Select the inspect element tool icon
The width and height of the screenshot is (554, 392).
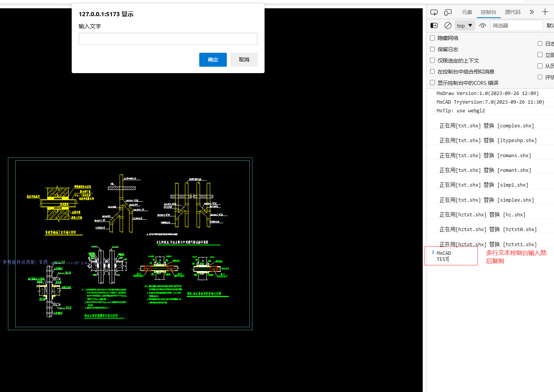point(434,12)
